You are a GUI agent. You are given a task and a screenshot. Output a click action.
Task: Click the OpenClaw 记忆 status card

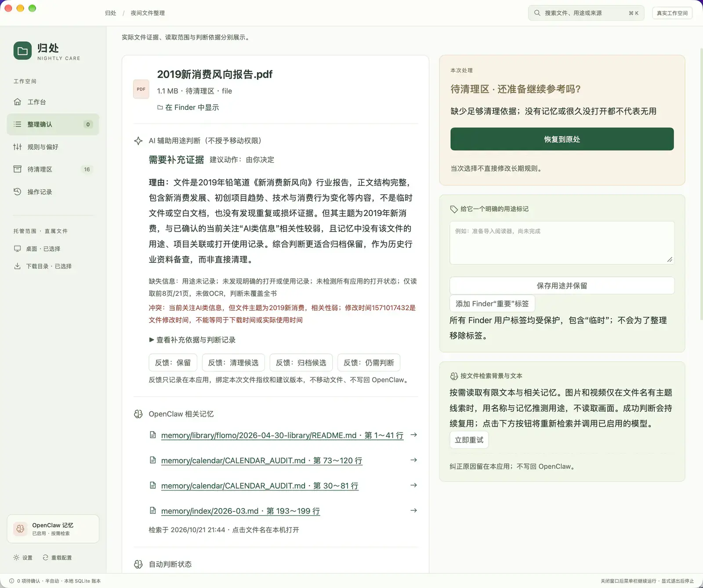(53, 529)
